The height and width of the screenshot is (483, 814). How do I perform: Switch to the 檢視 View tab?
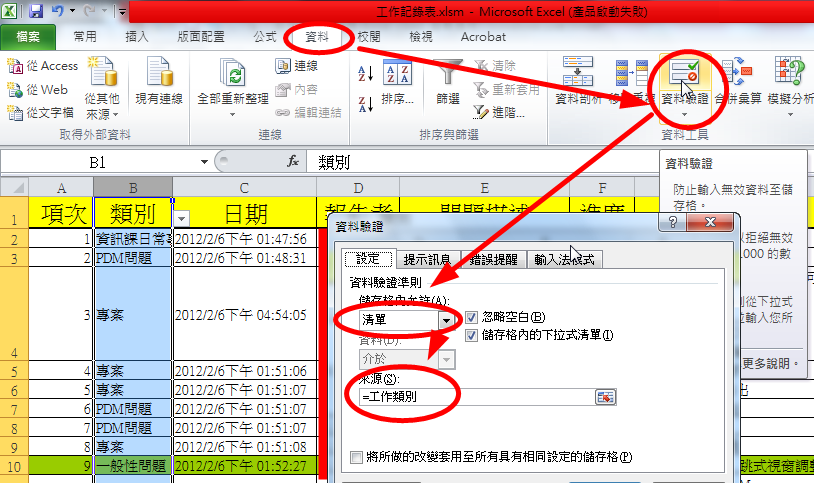(x=420, y=37)
